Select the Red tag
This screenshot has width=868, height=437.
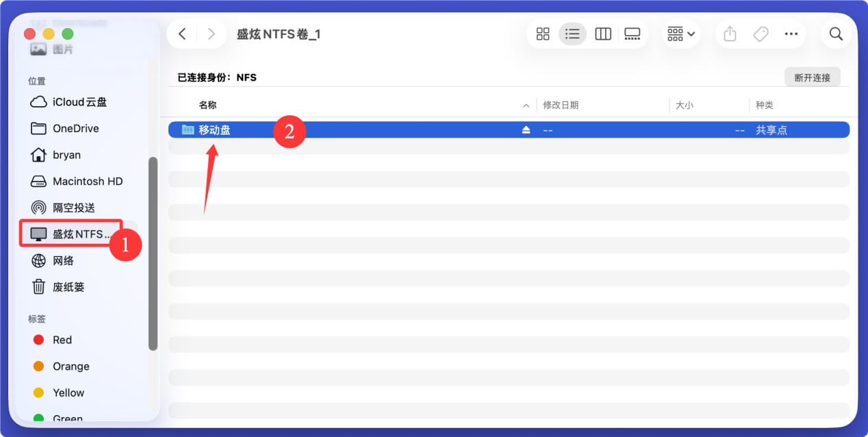click(x=61, y=339)
